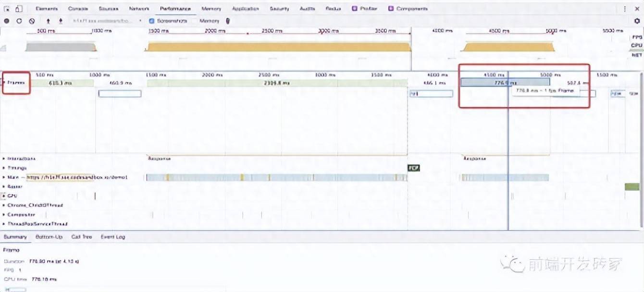Switch to the Network tab

click(139, 9)
